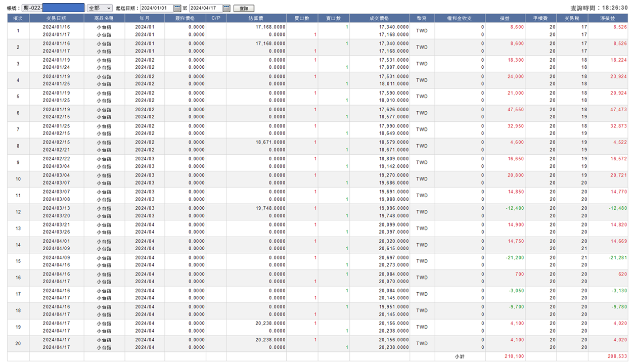
Task: Select the 損益 column header
Action: 505,18
